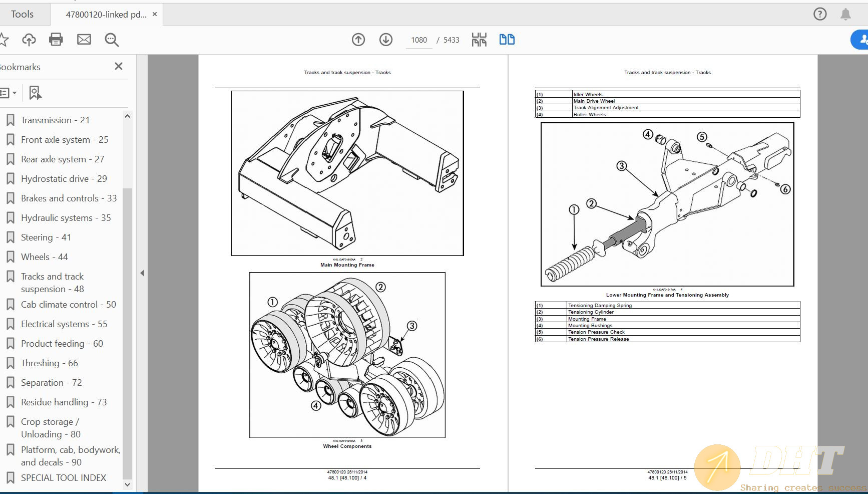The image size is (868, 494).
Task: Open bookmark Platform, cab, bodywork, and decals - 90
Action: 71,456
